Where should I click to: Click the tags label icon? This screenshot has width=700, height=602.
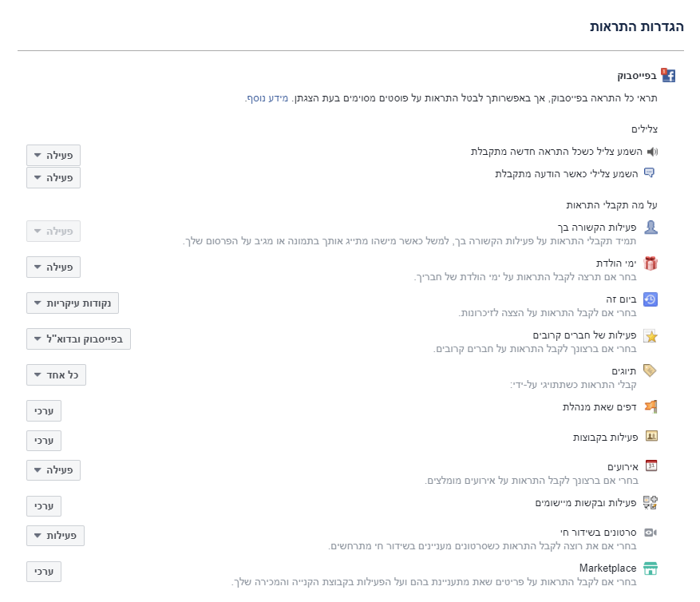[x=650, y=370]
